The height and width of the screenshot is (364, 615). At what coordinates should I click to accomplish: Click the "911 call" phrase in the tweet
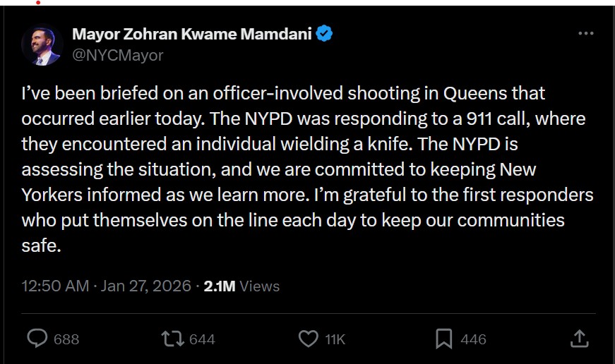click(485, 119)
